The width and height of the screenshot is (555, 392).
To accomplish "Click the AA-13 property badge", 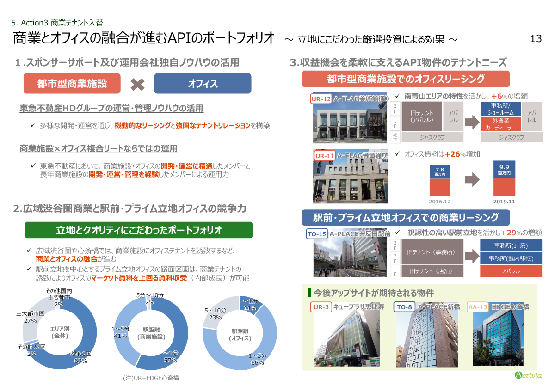I will 477,307.
